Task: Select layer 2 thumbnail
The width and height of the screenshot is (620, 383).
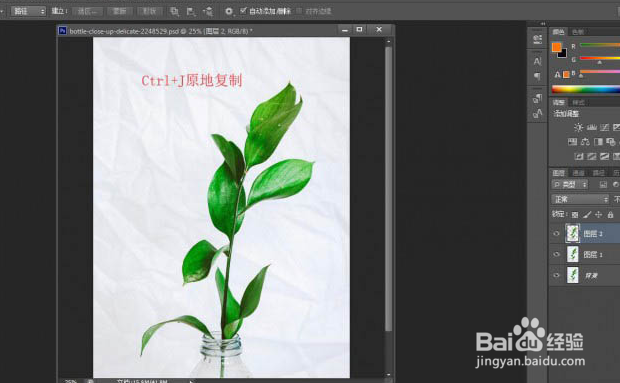Action: 573,233
